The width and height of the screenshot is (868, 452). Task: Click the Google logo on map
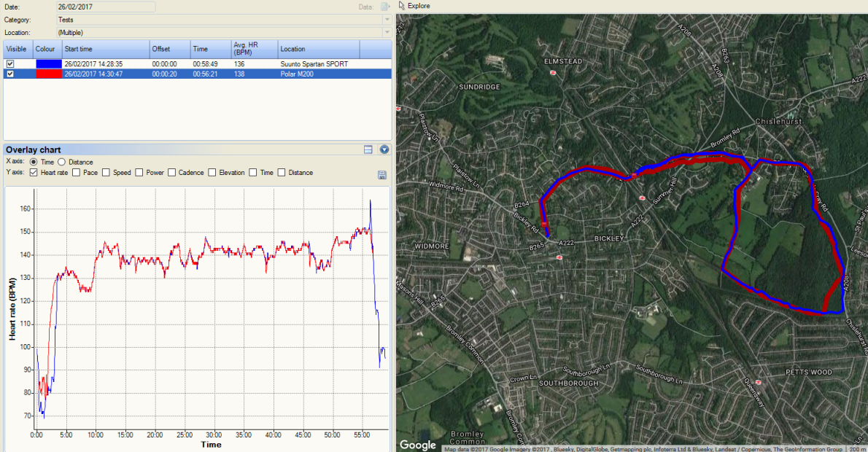417,445
